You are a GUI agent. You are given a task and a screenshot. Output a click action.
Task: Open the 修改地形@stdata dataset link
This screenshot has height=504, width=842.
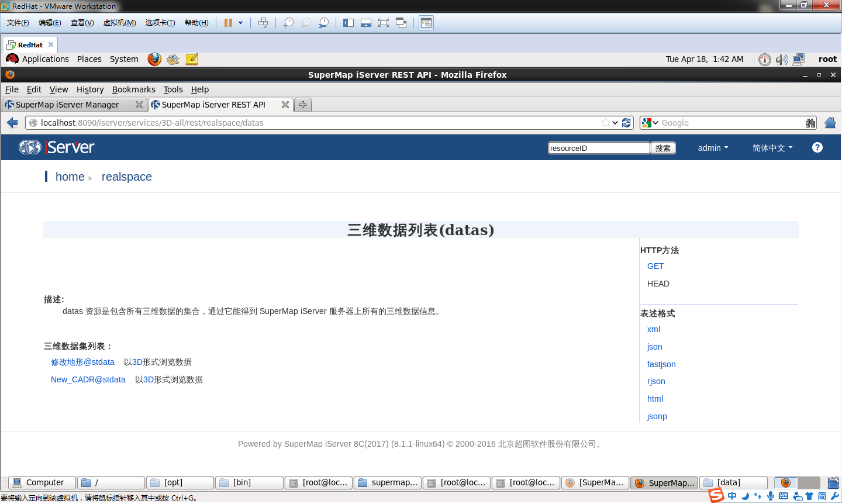82,362
